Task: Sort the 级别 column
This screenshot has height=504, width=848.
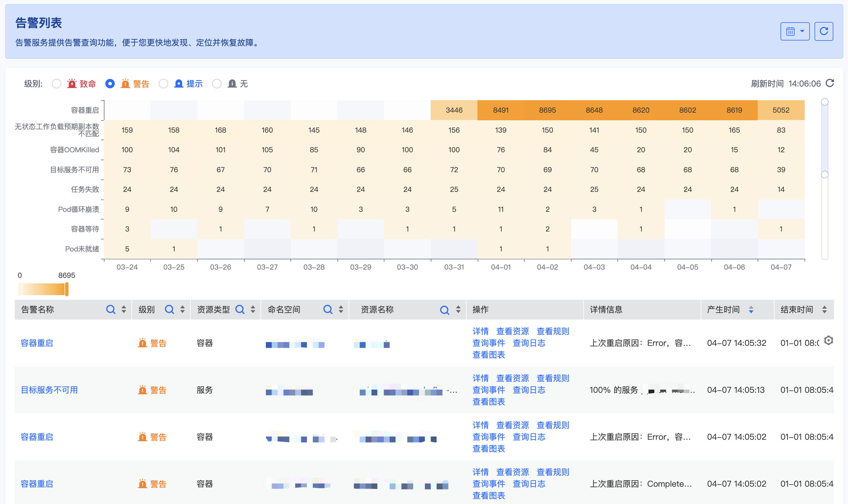Action: click(183, 309)
